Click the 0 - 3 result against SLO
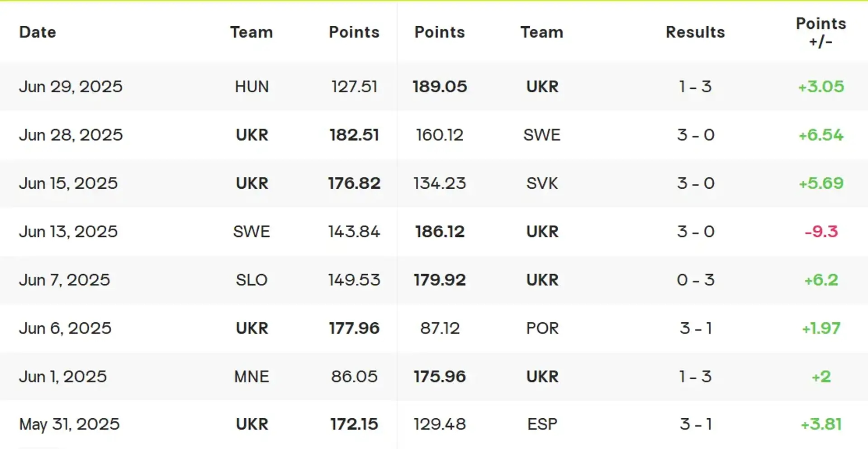Viewport: 868px width, 449px height. [695, 280]
